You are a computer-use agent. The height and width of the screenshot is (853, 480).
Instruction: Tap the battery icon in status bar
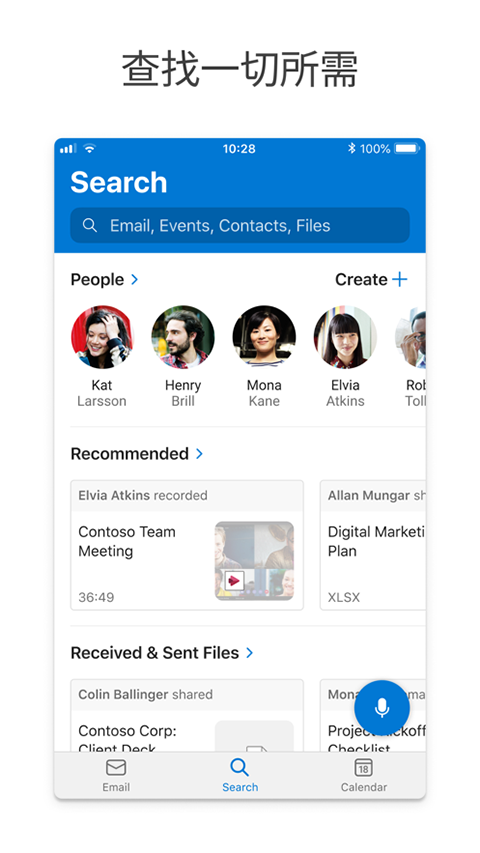pos(407,148)
